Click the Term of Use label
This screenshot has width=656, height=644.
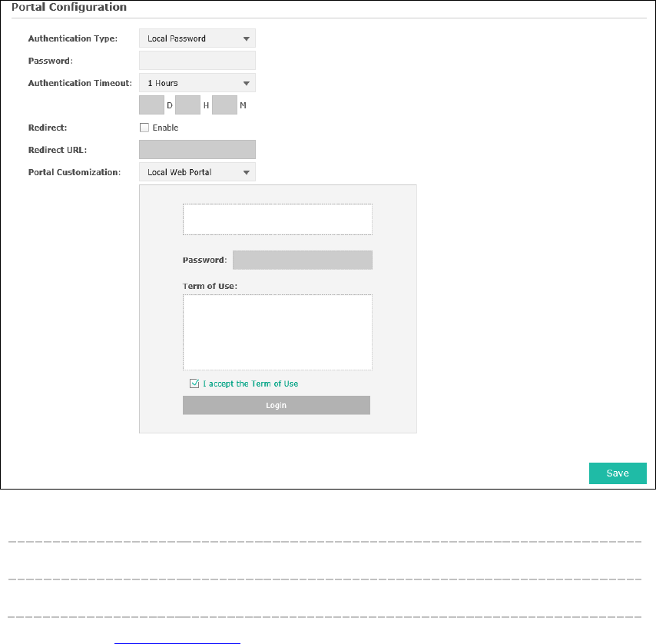pyautogui.click(x=210, y=286)
